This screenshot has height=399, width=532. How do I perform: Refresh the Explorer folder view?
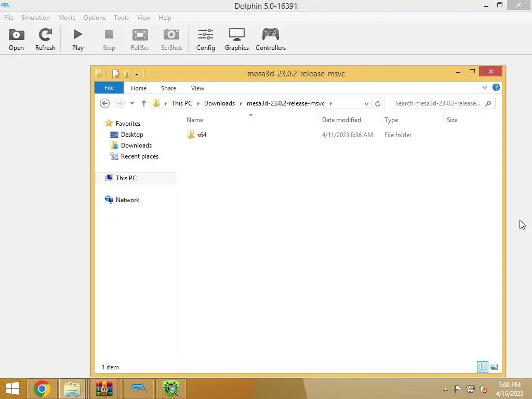coord(378,103)
